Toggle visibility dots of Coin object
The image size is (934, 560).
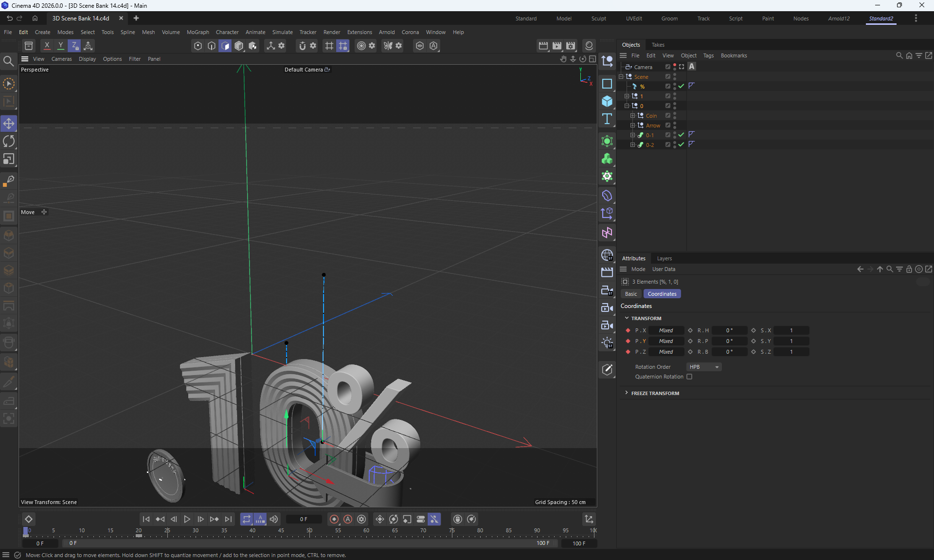pyautogui.click(x=675, y=115)
